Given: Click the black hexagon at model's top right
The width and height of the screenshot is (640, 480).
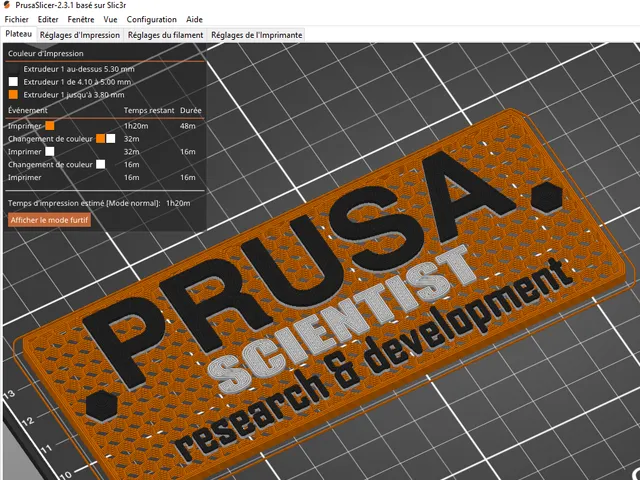Looking at the screenshot, I should coord(547,197).
